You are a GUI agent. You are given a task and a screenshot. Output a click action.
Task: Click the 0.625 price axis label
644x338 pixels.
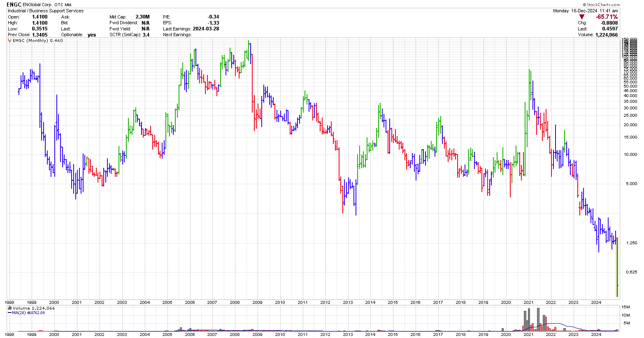click(631, 272)
